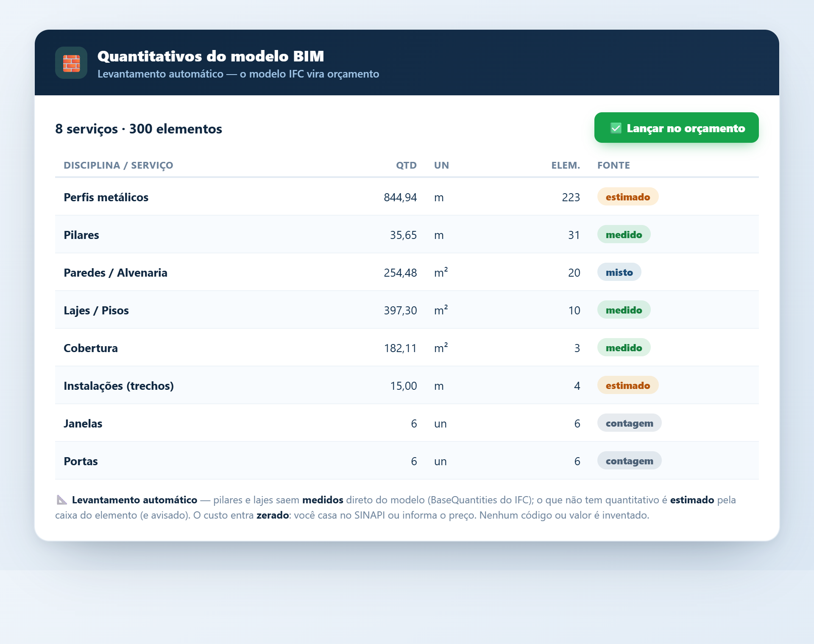Click the contagem badge in Janelas row

pyautogui.click(x=629, y=423)
